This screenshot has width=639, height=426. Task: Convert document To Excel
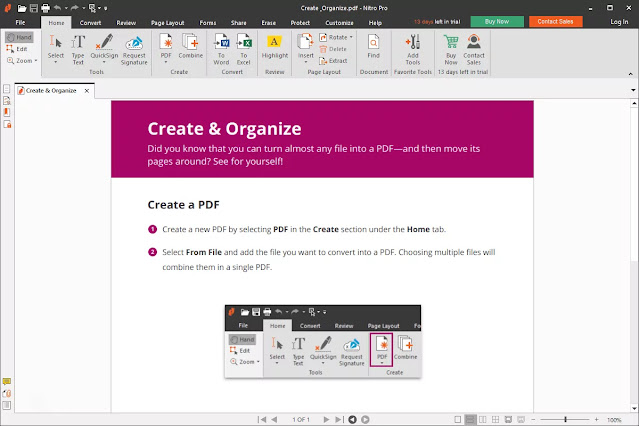[x=244, y=49]
